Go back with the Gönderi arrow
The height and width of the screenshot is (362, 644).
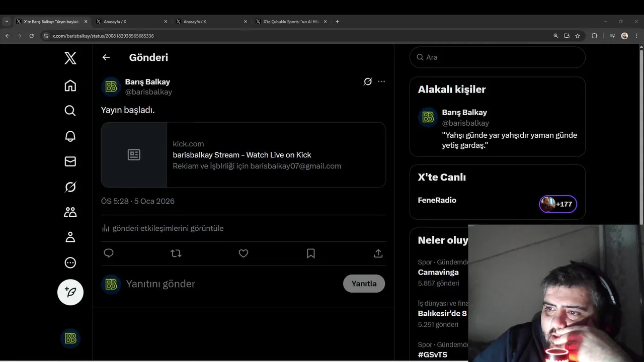[106, 57]
